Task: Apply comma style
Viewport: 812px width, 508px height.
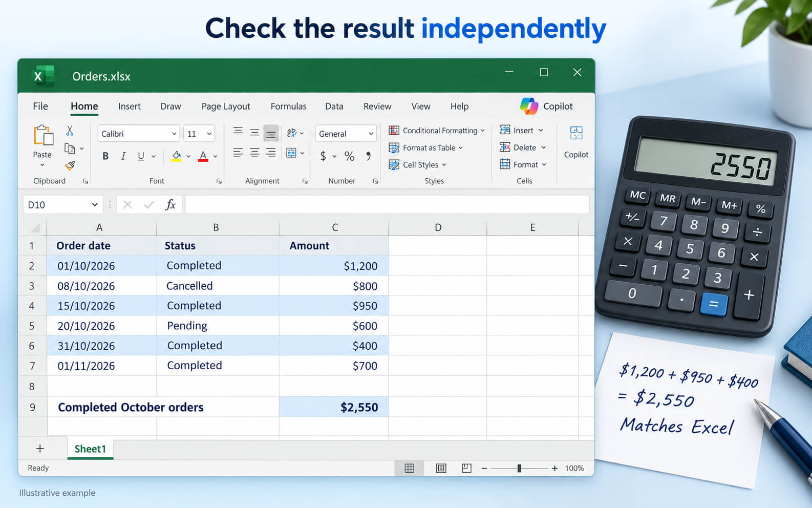Action: click(x=368, y=156)
